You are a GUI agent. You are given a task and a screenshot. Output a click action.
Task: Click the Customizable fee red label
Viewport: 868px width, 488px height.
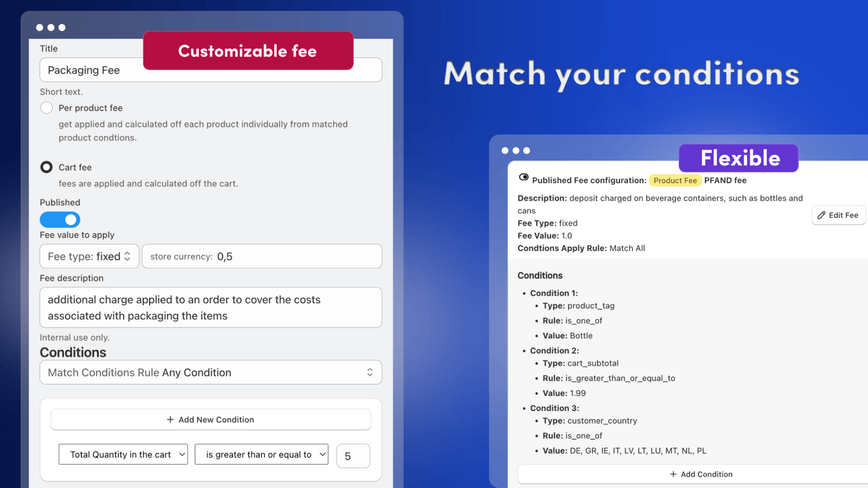coord(248,51)
